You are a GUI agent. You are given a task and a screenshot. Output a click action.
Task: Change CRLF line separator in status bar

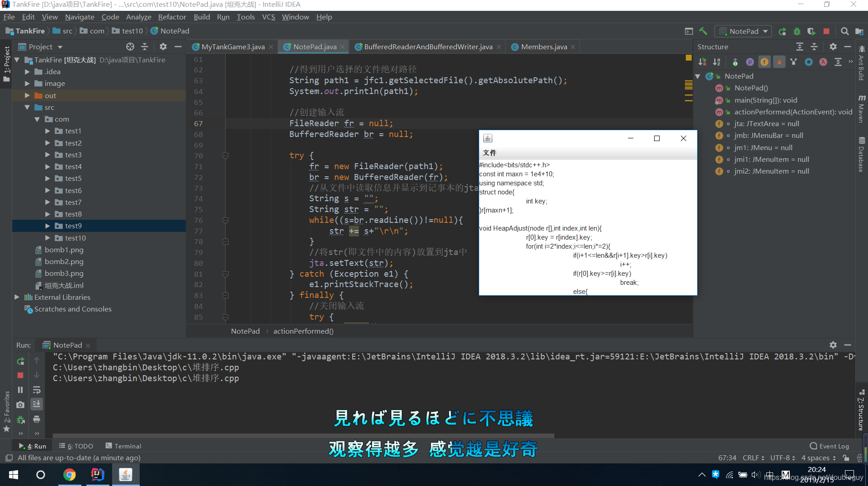tap(753, 458)
